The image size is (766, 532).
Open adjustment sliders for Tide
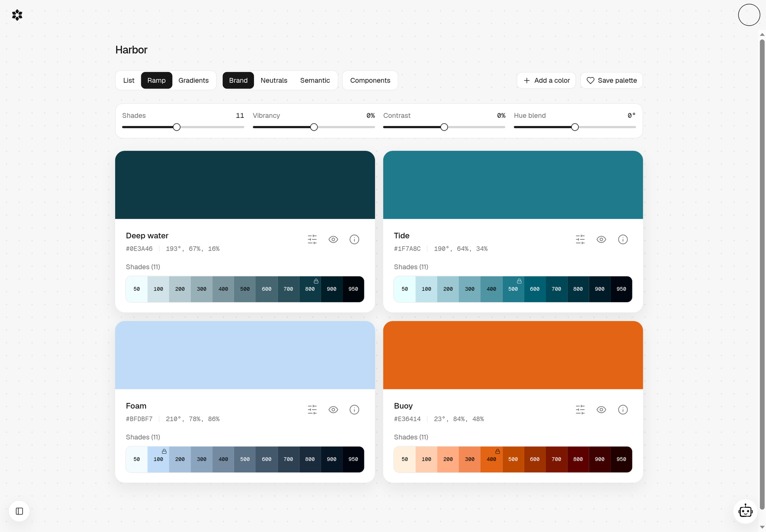pos(580,240)
